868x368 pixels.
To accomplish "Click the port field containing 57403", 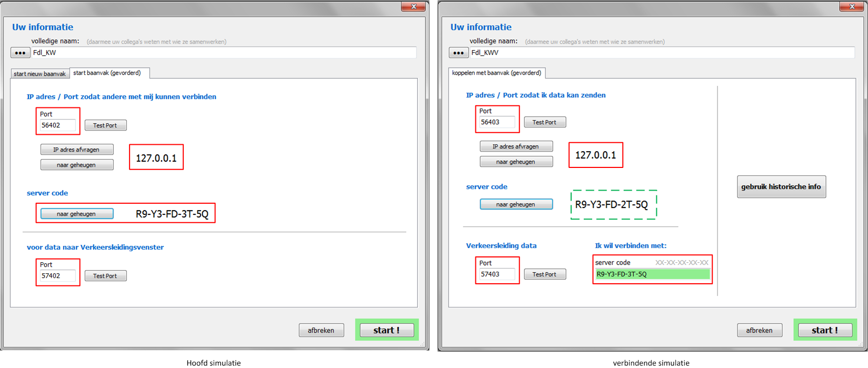I will [x=496, y=274].
